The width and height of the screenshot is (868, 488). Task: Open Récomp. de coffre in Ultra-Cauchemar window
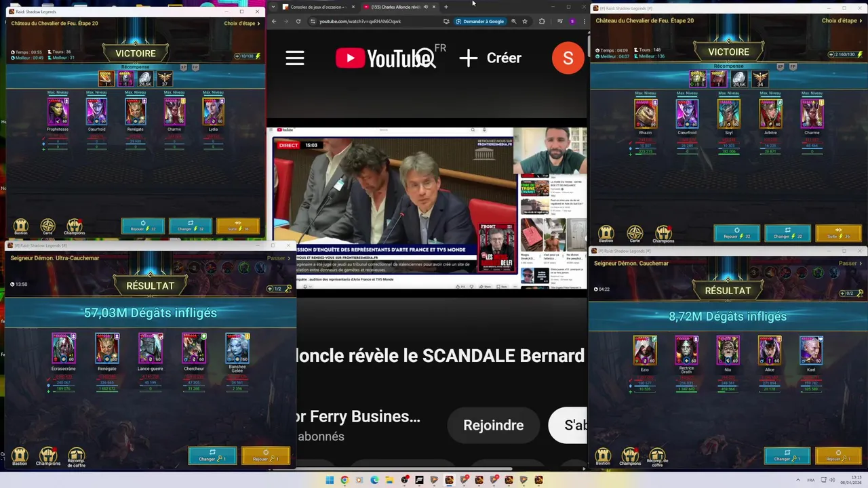pos(77,457)
